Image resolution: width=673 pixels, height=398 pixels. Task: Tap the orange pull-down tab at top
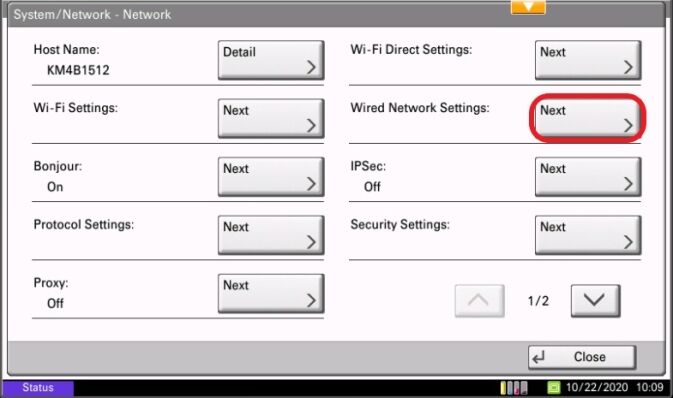(528, 7)
